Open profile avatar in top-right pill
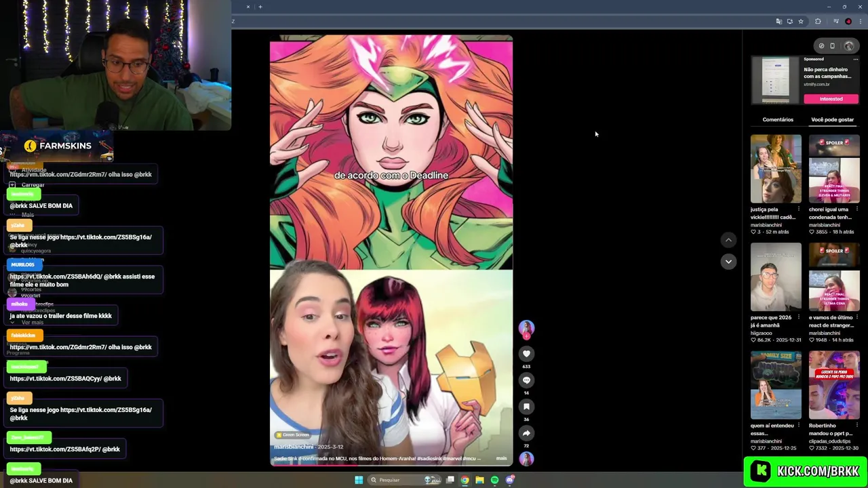868x488 pixels. [849, 46]
